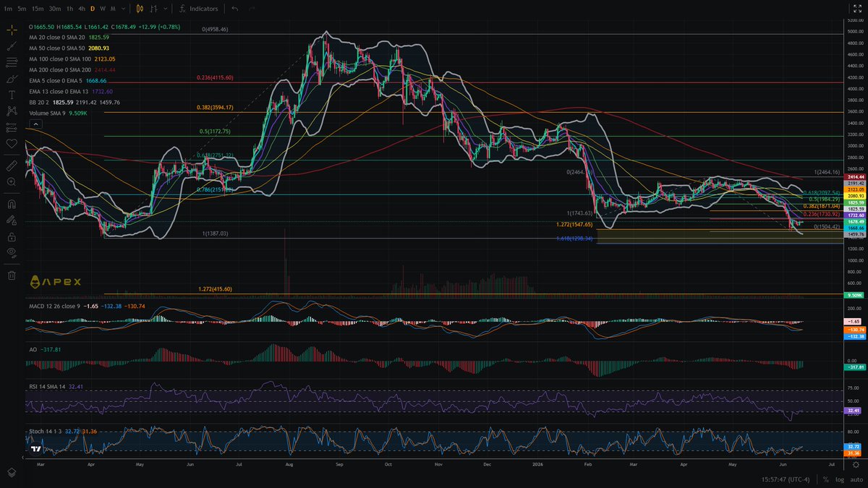Image resolution: width=868 pixels, height=488 pixels.
Task: Select the D daily timeframe
Action: 93,9
